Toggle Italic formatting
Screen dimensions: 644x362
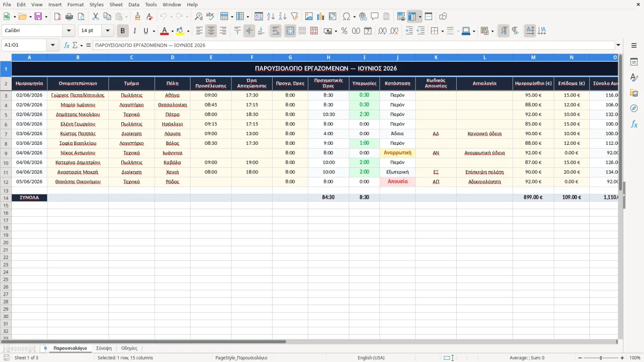[134, 31]
